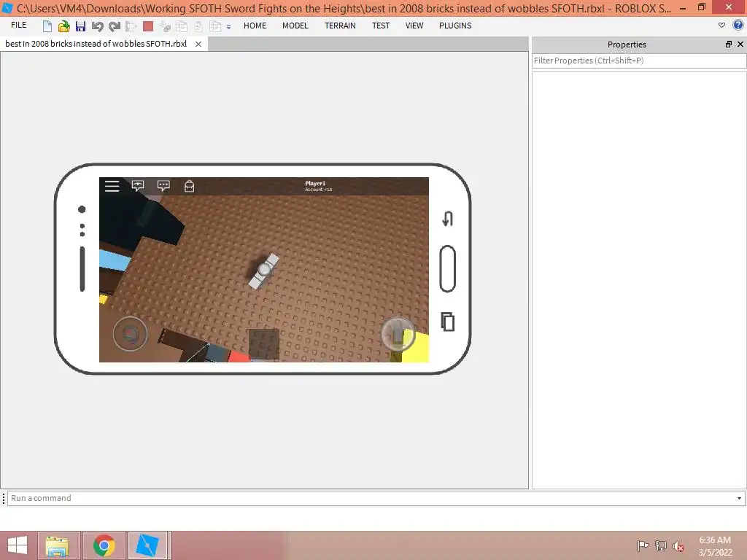Screen dimensions: 747x560
Task: Tap the phone emulator recent apps button
Action: 447,322
